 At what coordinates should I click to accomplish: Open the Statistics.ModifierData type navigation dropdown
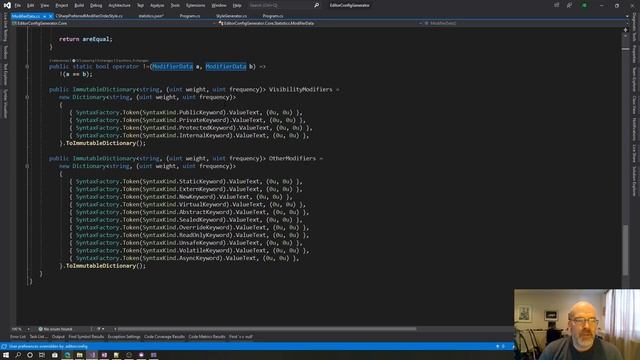320,23
